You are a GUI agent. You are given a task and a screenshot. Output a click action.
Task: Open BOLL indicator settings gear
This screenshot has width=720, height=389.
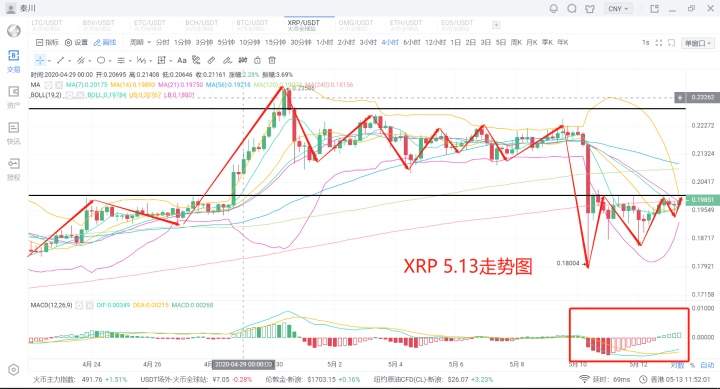[x=70, y=95]
